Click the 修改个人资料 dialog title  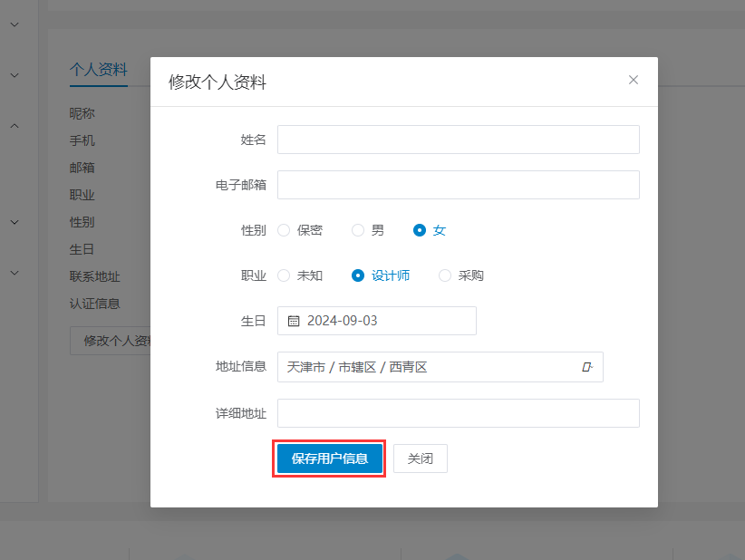click(x=218, y=82)
